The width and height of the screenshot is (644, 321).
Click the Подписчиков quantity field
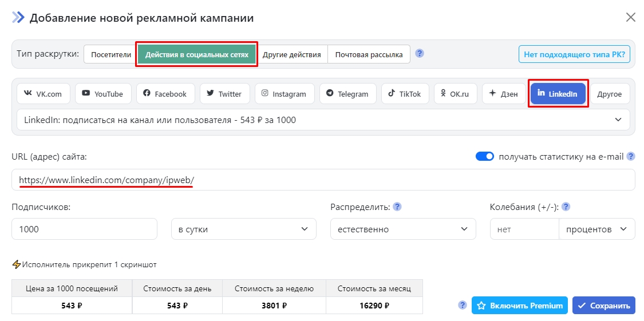(84, 229)
